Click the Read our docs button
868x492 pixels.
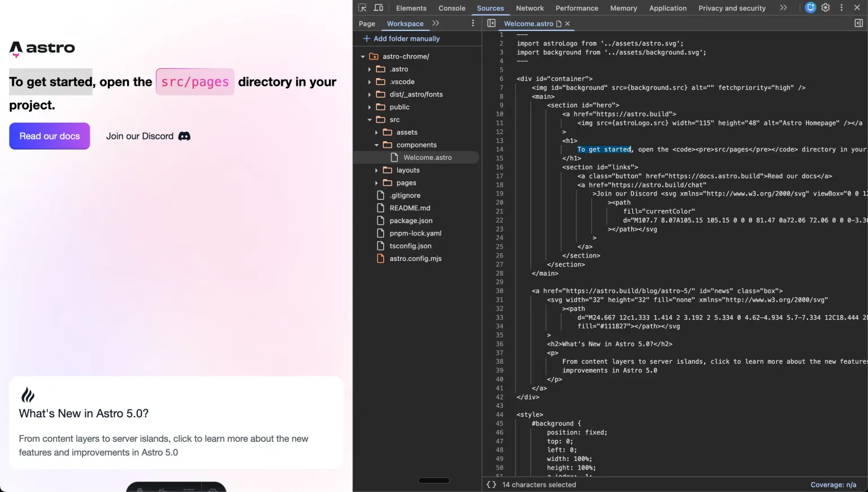(x=49, y=136)
